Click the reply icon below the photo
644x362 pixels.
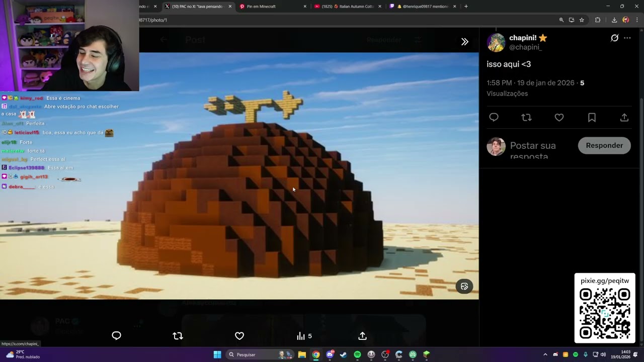[116, 336]
